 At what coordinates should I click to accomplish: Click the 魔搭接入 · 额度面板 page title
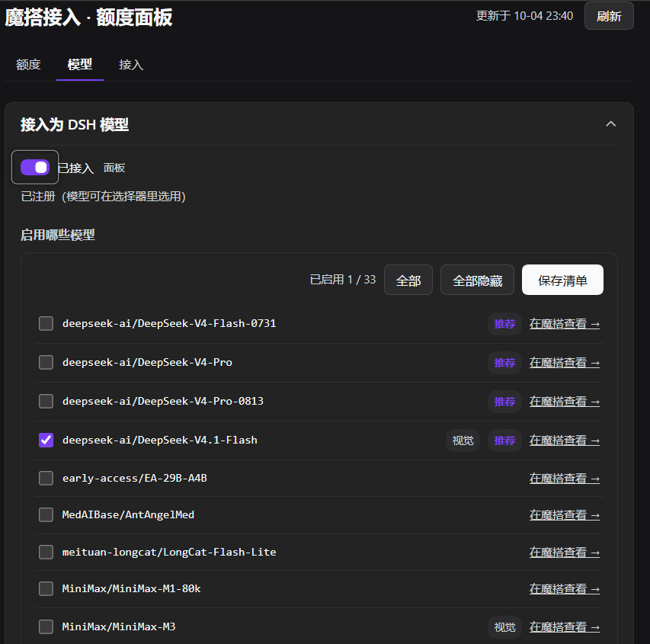(x=88, y=18)
